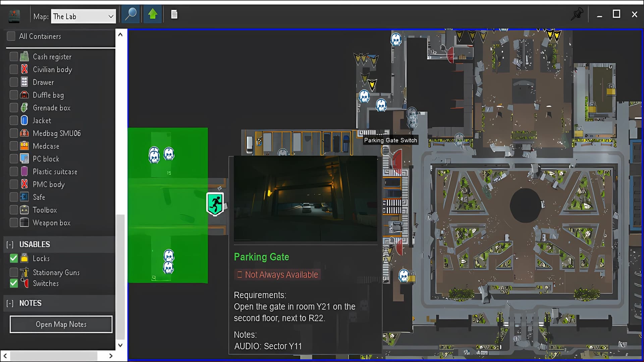Click the sidebar scroll up arrow
The image size is (644, 362).
coord(120,35)
